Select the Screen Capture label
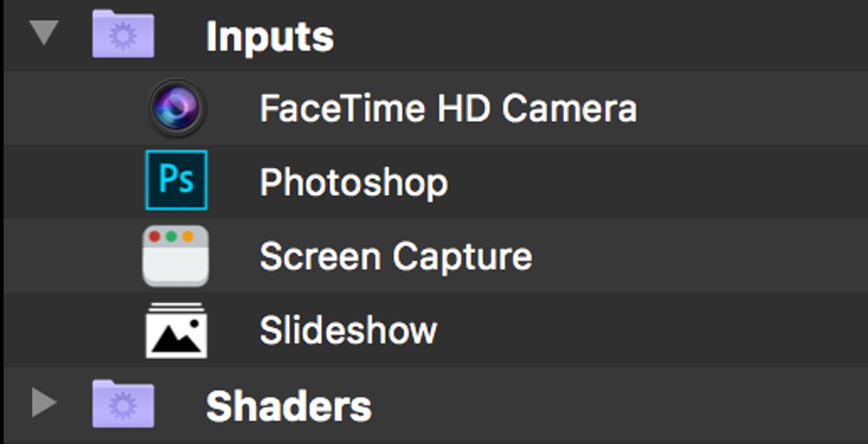 [x=396, y=257]
